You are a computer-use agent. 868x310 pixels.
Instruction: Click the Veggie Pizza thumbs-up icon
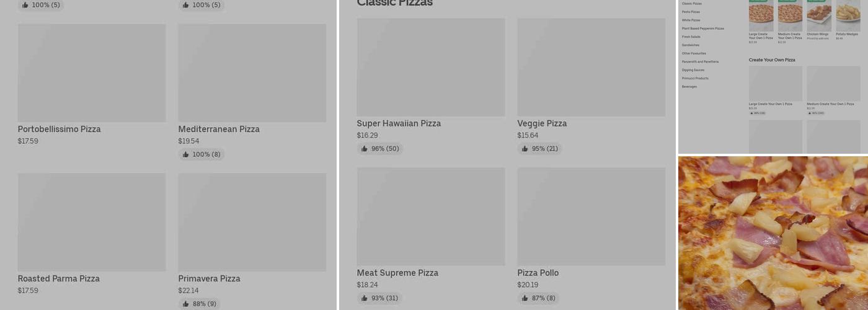click(525, 149)
